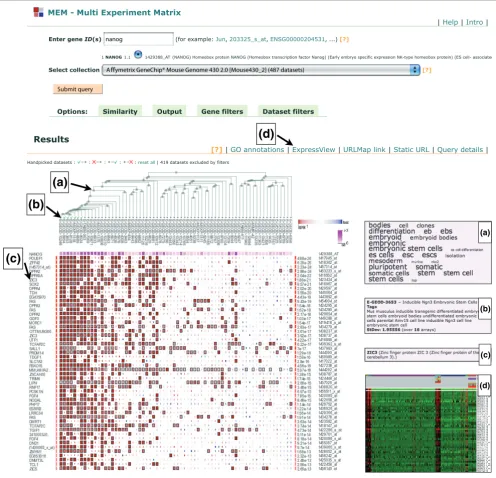Open the Query details link

pos(460,150)
